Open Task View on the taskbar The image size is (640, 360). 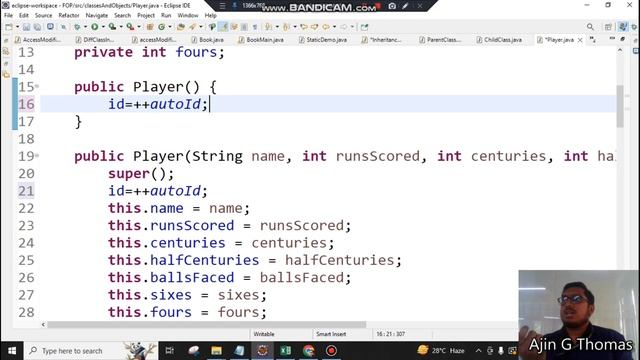click(169, 351)
